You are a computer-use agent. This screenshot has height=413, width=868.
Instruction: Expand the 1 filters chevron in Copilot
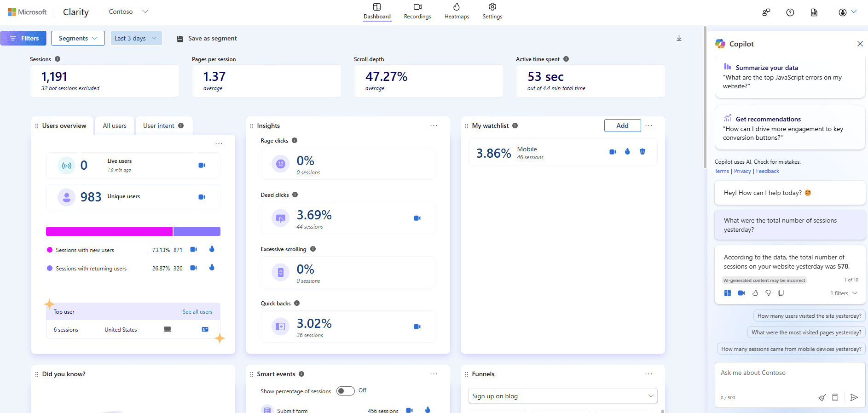tap(855, 293)
